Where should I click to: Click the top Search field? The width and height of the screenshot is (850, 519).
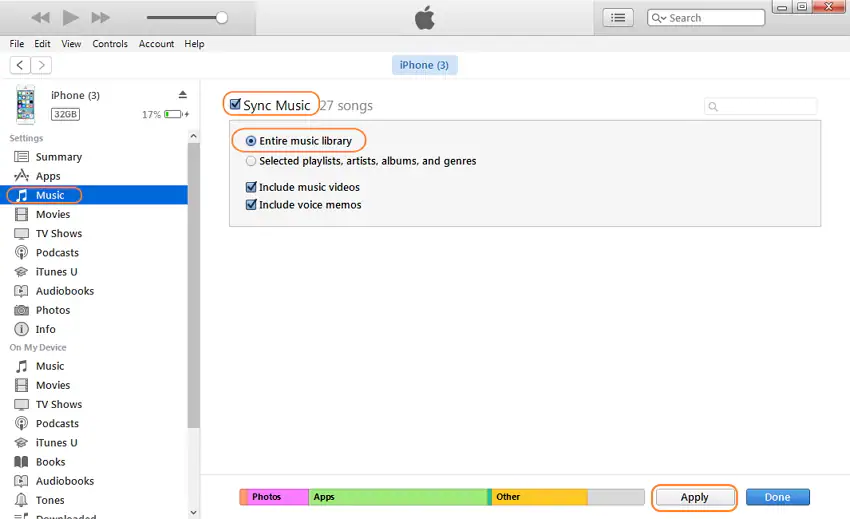coord(706,18)
